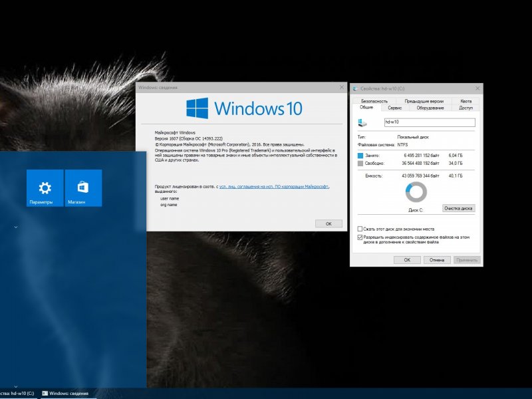Switch to the Квота tab
Screen dimensions: 532x399
click(466, 101)
